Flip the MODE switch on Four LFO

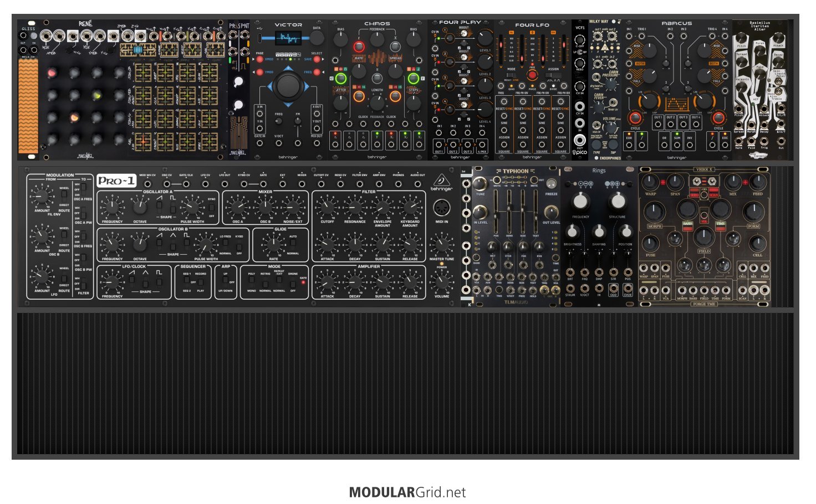tap(511, 75)
